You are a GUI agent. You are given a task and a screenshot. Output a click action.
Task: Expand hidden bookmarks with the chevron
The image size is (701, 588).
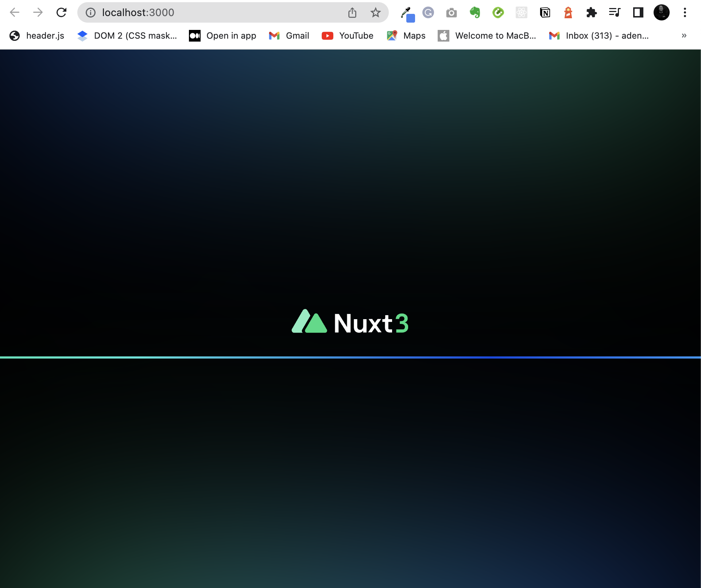pyautogui.click(x=684, y=35)
